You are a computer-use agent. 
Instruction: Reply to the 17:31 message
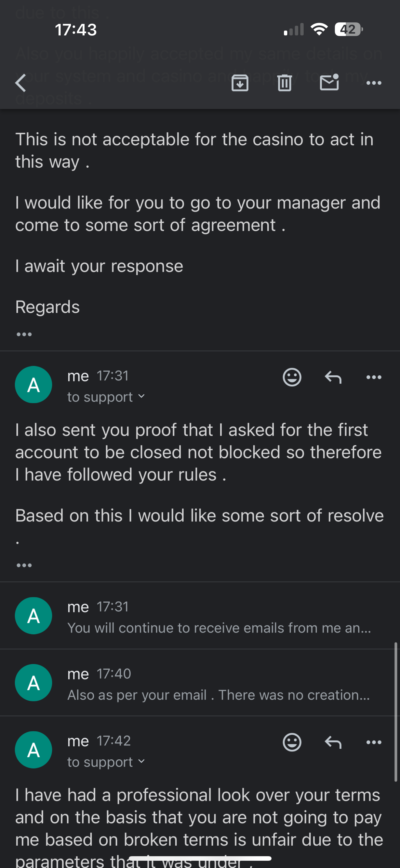[333, 377]
